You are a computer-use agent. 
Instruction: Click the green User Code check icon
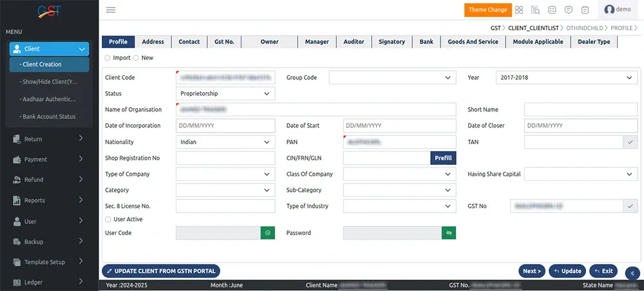267,232
